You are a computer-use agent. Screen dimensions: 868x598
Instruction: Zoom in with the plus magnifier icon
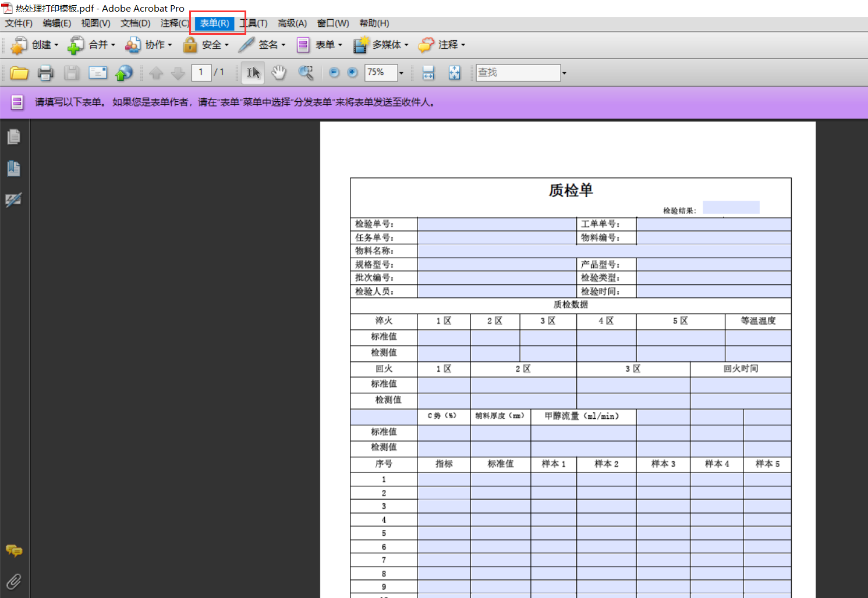[352, 72]
